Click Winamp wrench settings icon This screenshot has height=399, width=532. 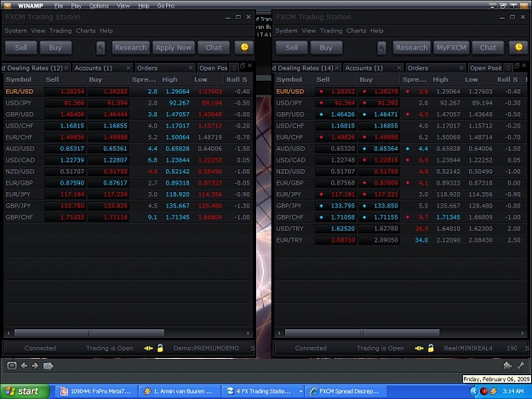[x=521, y=365]
